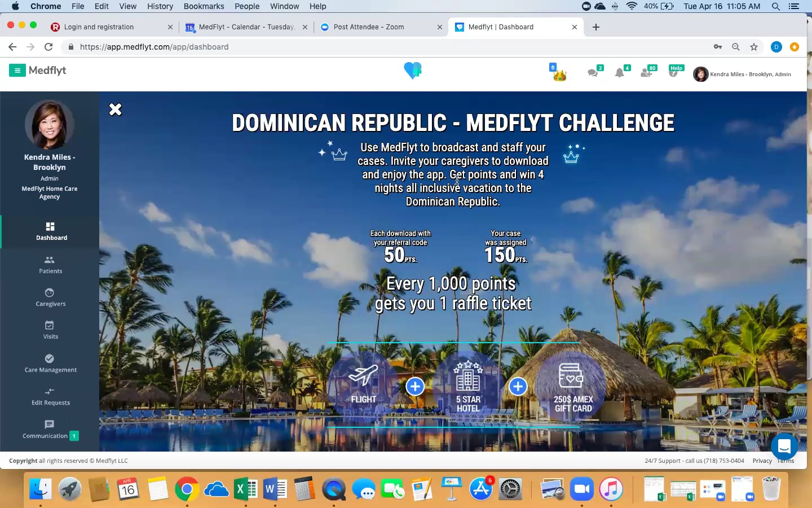Close the Dominican Republic challenge banner

115,110
